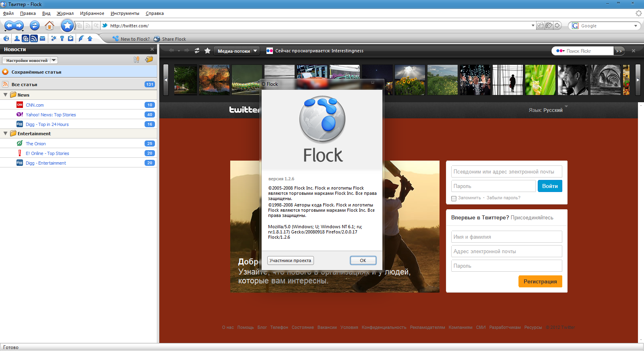Click the add feed folder icon

(149, 60)
